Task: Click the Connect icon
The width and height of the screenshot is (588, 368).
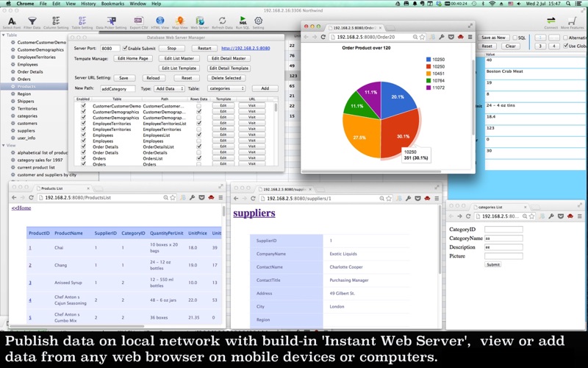Action: click(x=551, y=21)
